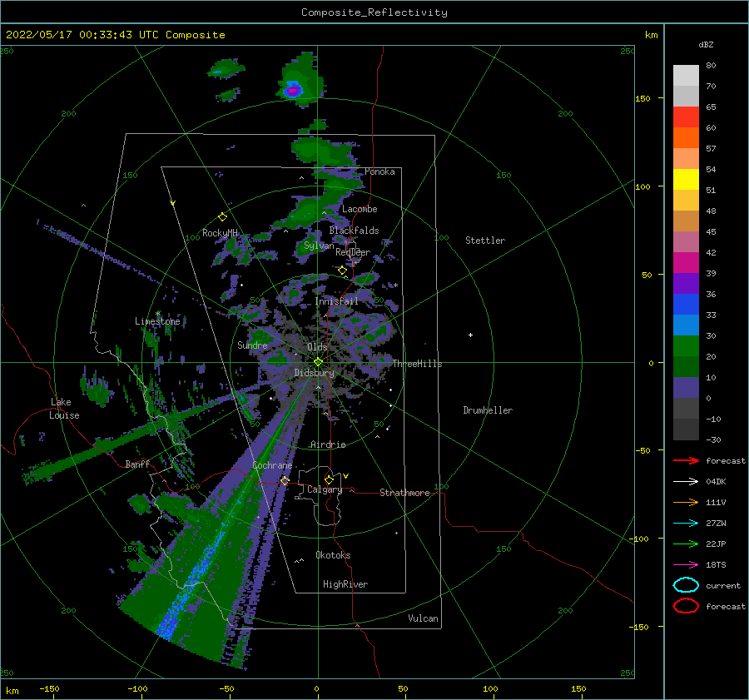Click the Ponoka city label

click(x=379, y=171)
